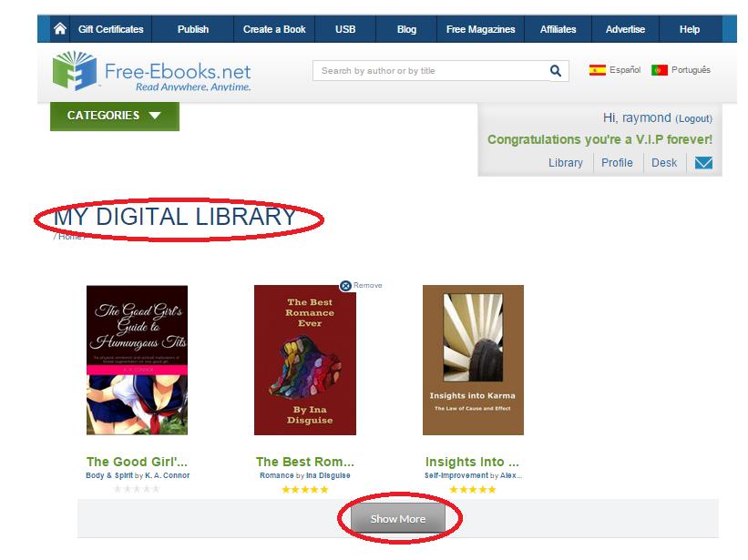Open the Library link
The width and height of the screenshot is (748, 560).
click(x=565, y=163)
